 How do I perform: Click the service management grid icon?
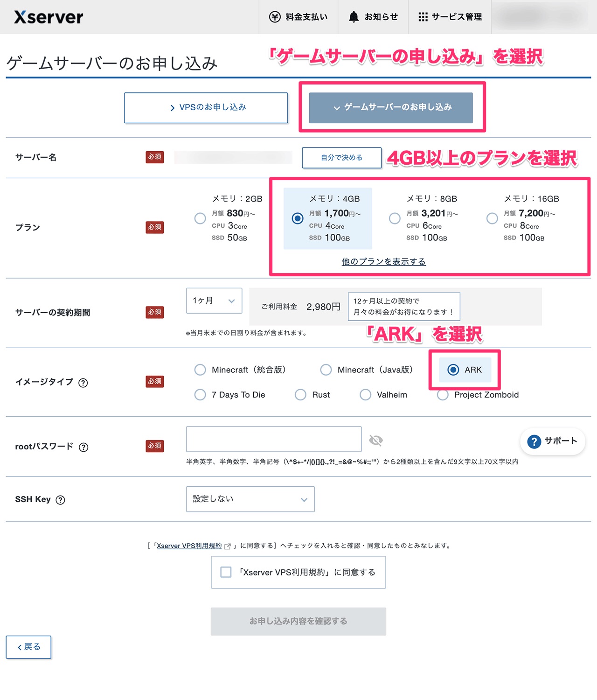[x=423, y=17]
